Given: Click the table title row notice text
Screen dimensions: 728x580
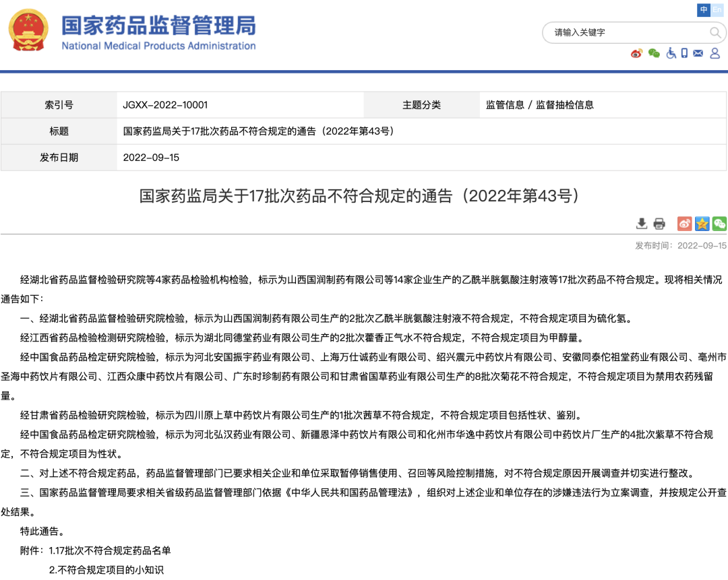Looking at the screenshot, I should (x=259, y=131).
